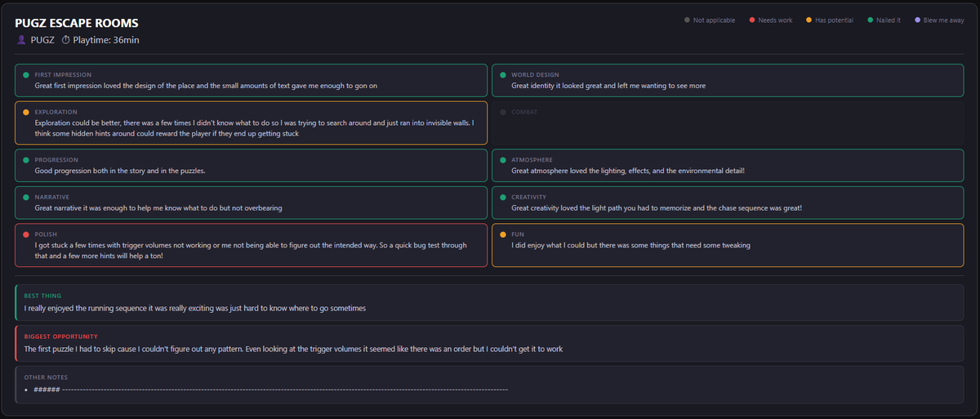980x419 pixels.
Task: Click the red dot on Polish card
Action: (x=26, y=234)
